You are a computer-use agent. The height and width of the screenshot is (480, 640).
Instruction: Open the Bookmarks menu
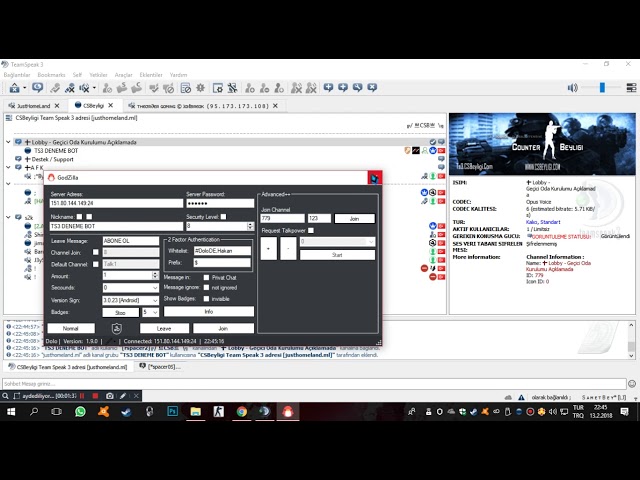click(51, 75)
